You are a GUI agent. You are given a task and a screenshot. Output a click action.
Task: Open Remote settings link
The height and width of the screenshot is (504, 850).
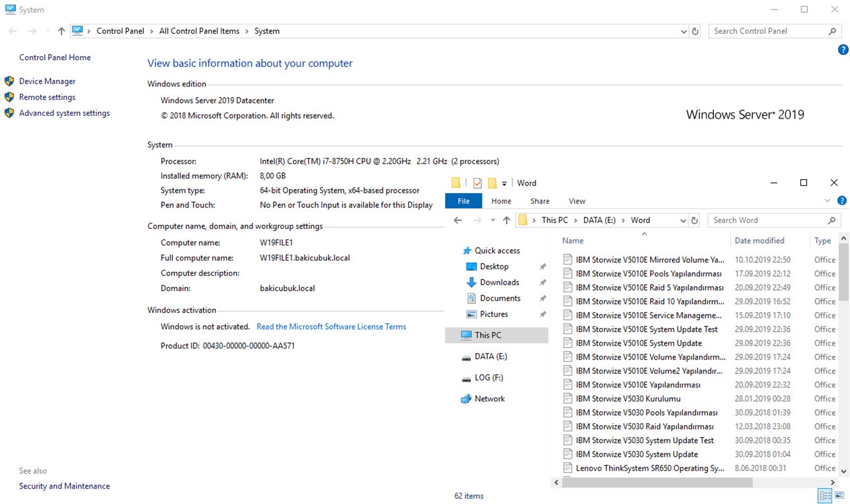47,97
